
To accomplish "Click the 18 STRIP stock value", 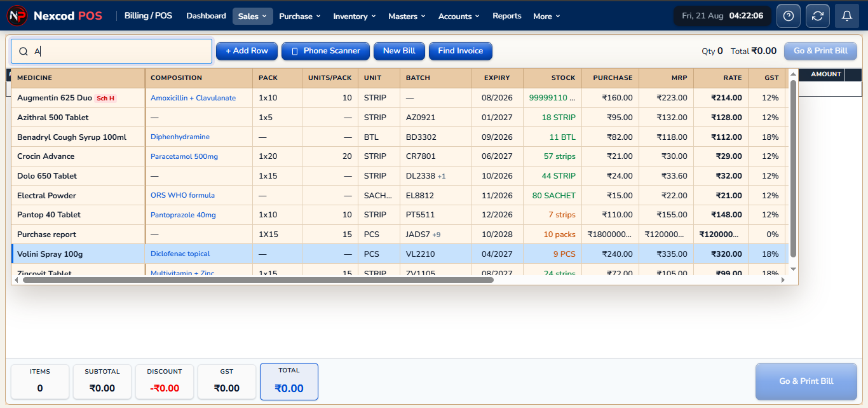I will pyautogui.click(x=559, y=118).
